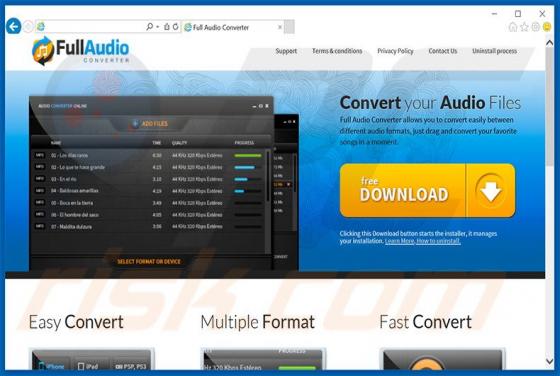560x376 pixels.
Task: Select the Full Audio Converter browser tab
Action: (x=232, y=27)
